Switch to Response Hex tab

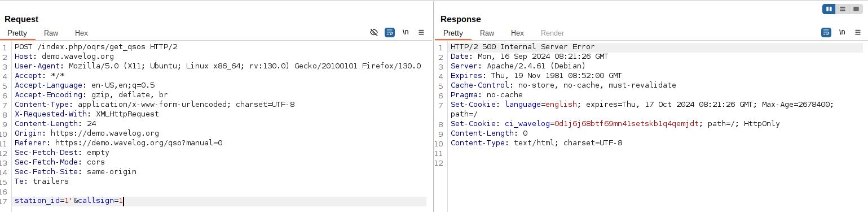517,33
